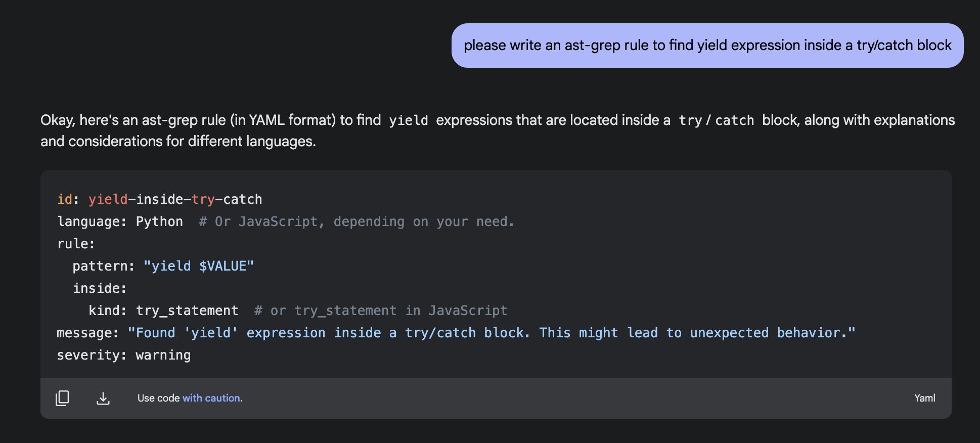Click 'kind: try_statement' in the code

[163, 311]
